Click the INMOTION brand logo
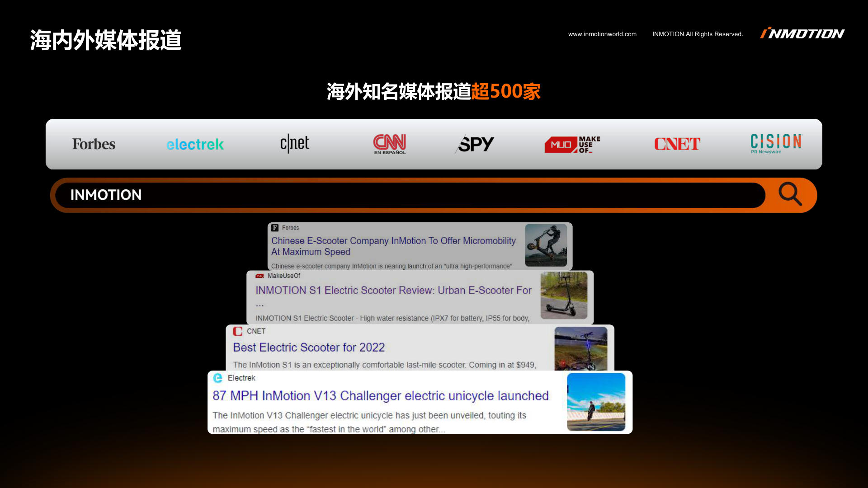The image size is (868, 488). click(x=802, y=33)
